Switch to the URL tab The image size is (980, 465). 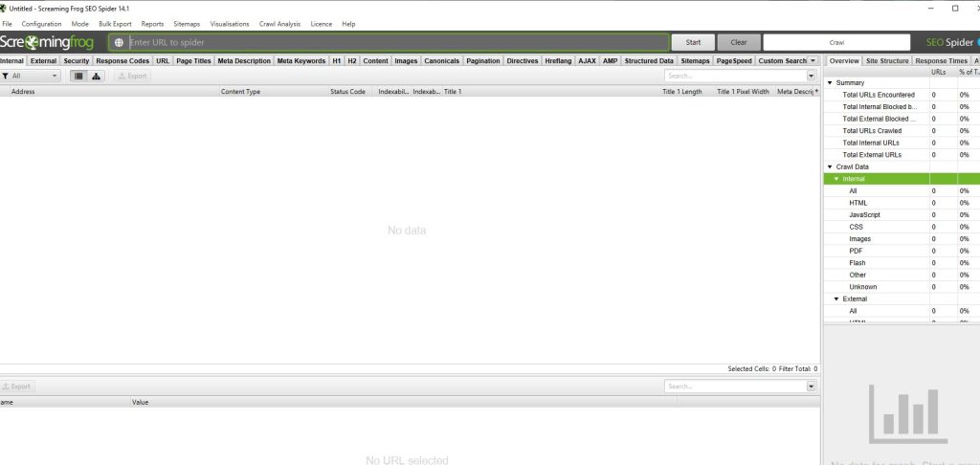coord(163,60)
